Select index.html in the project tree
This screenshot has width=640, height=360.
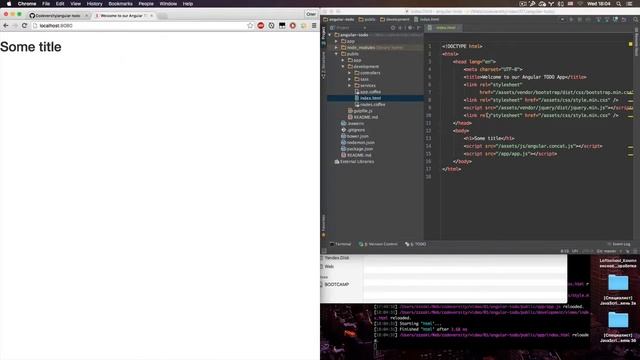click(x=367, y=98)
